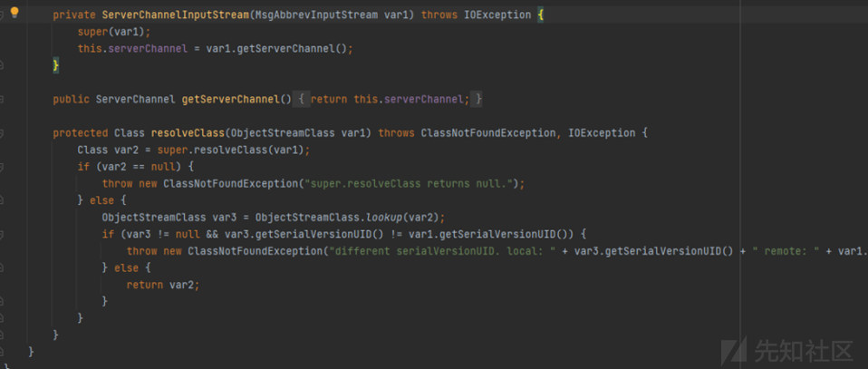Click 'return var2;' statement

pos(163,285)
